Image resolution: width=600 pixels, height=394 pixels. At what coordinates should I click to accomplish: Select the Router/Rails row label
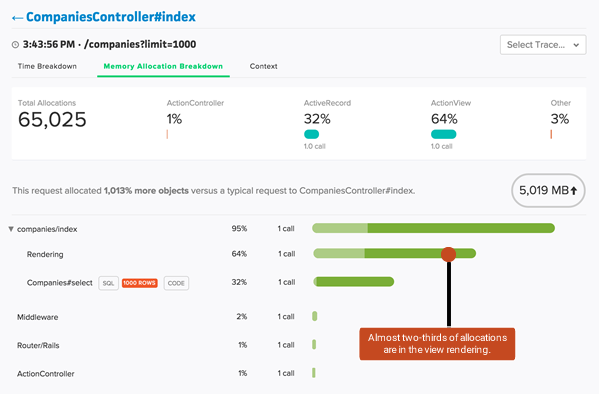point(38,345)
